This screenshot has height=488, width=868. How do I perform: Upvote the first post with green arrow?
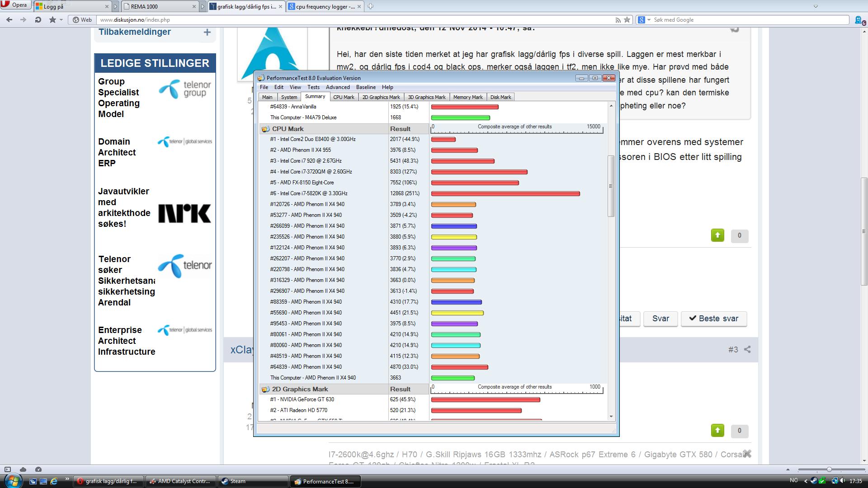point(717,235)
